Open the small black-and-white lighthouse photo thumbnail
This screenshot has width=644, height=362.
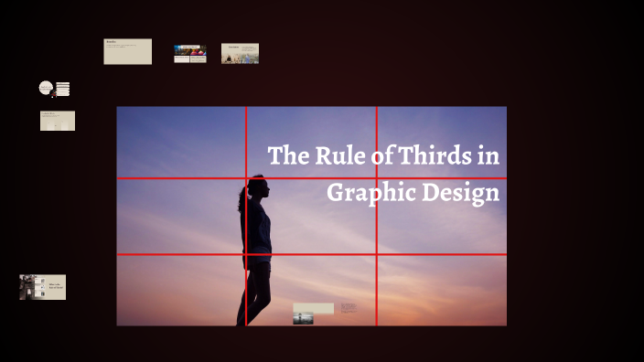303,318
